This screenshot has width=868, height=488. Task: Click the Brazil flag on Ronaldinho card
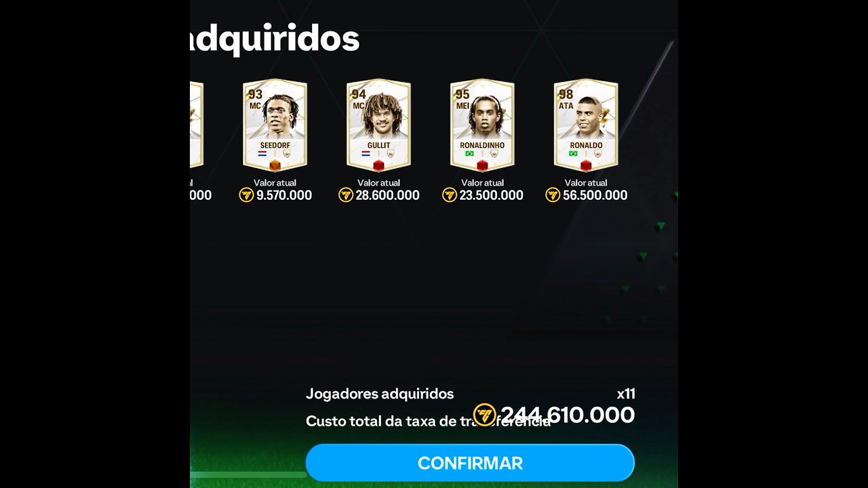469,154
